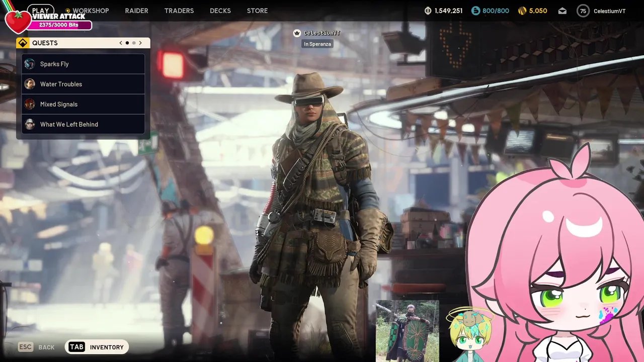
Task: Click the yellow Quests diamond icon
Action: [x=23, y=43]
